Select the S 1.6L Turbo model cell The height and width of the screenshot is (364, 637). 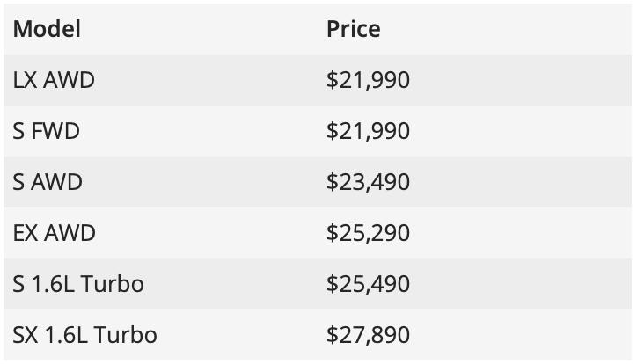coord(78,285)
